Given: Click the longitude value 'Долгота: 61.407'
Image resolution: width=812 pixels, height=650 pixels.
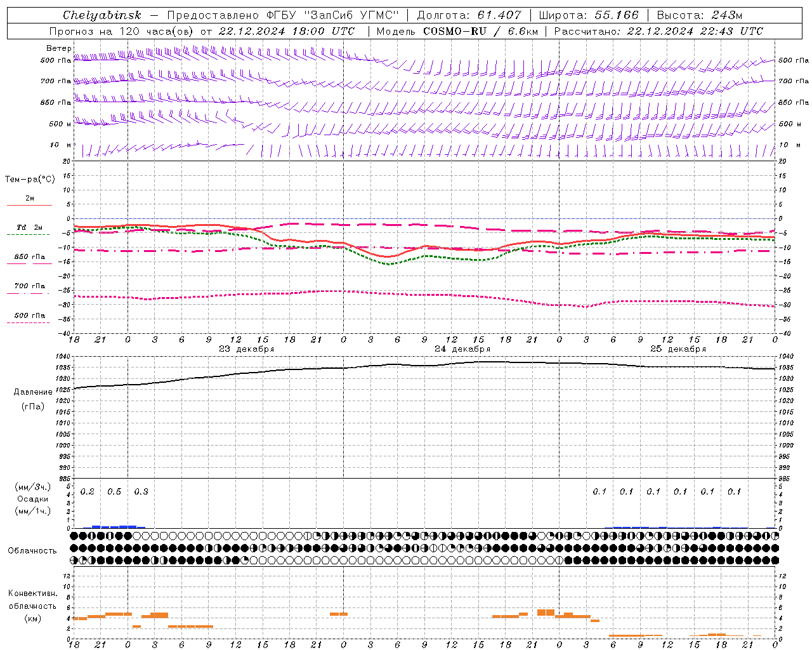Looking at the screenshot, I should click(469, 15).
